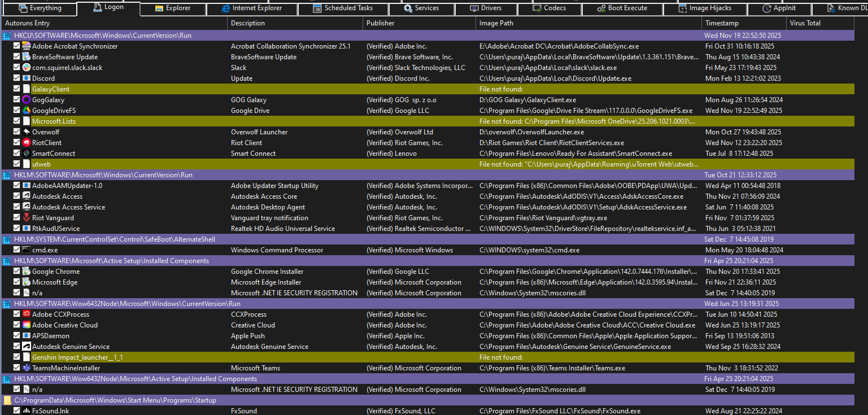Select the HKLM SOFTWARE CurrentVersion Run key row

(428, 175)
